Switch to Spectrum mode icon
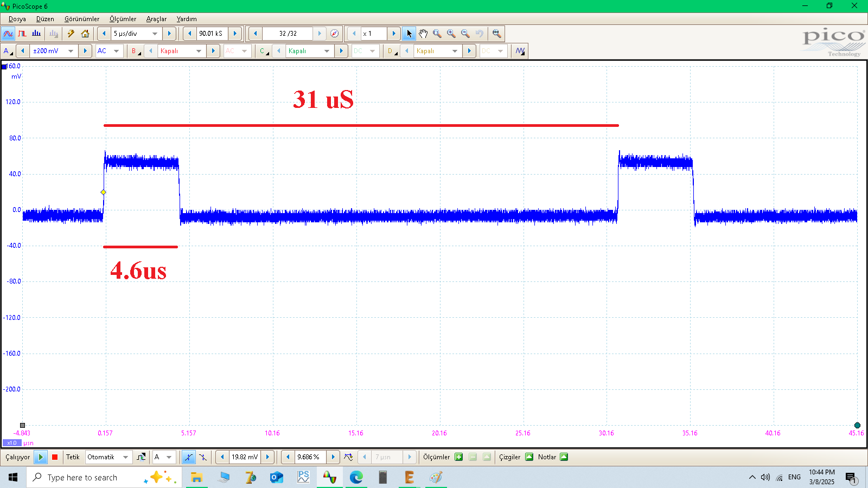The image size is (868, 488). click(x=36, y=34)
